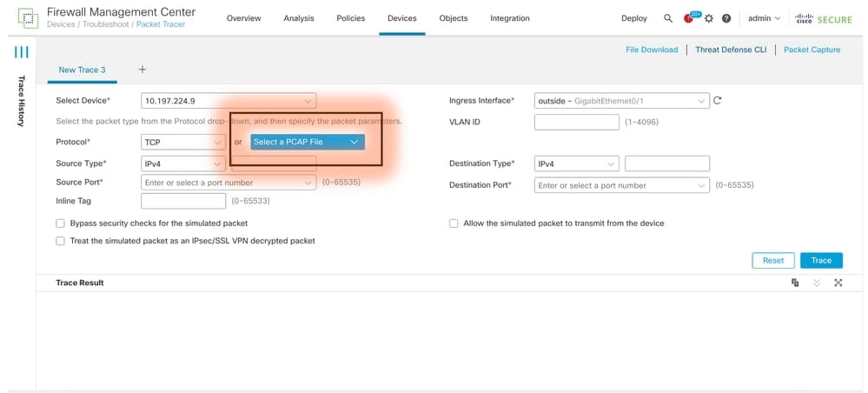Click the Deploy button
The image size is (868, 393).
click(x=633, y=18)
